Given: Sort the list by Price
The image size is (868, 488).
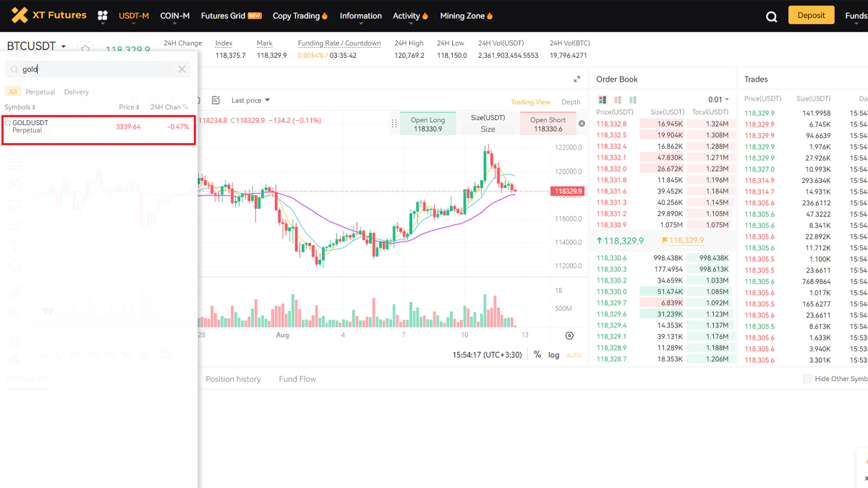Looking at the screenshot, I should coord(129,107).
